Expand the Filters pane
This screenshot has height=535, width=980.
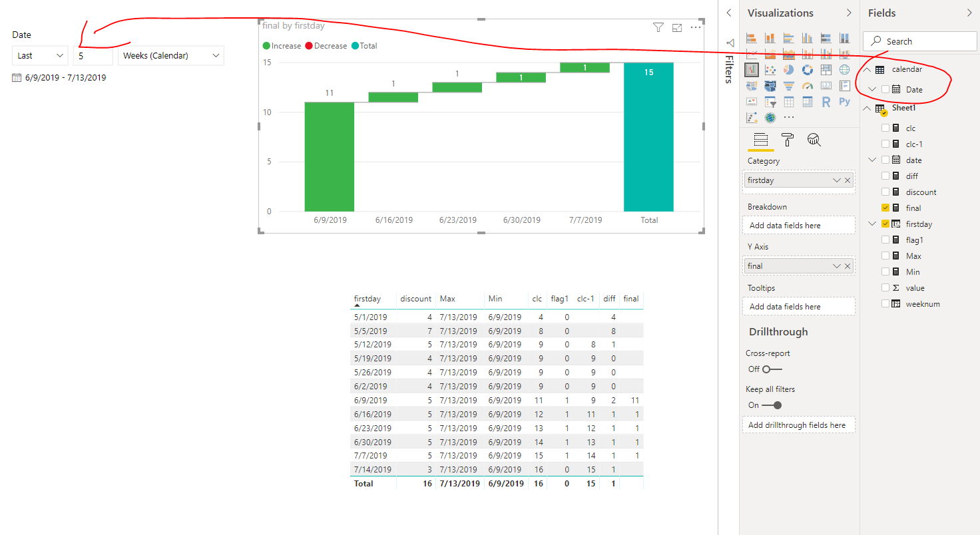point(728,13)
